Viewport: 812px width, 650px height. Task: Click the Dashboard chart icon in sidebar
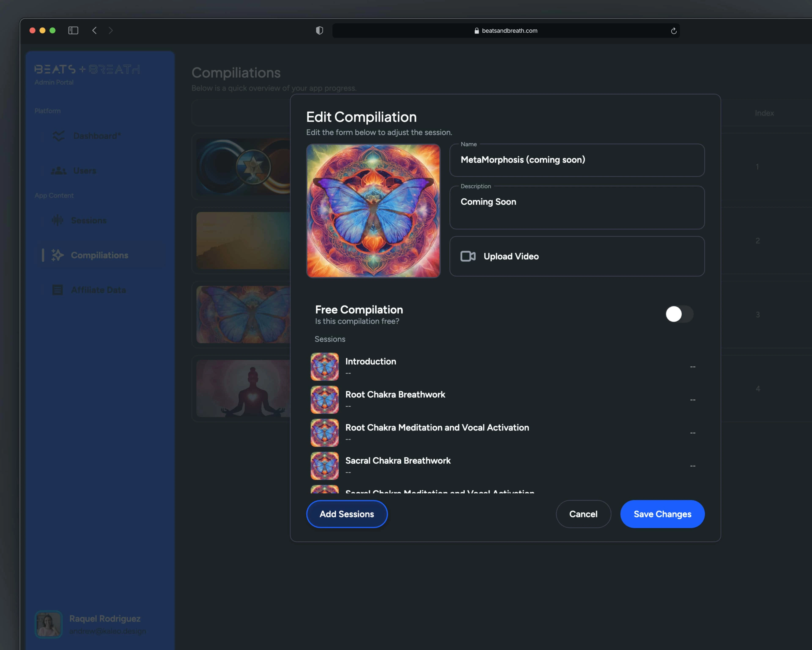(58, 136)
